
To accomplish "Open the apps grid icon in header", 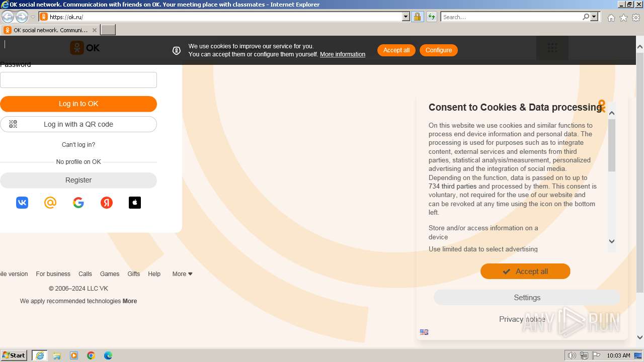I will tap(552, 48).
